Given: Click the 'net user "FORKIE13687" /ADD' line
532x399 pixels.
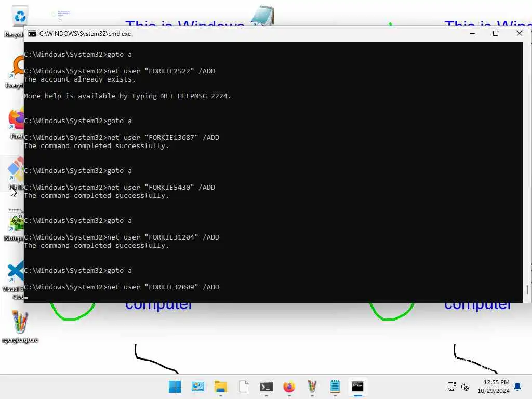Looking at the screenshot, I should click(122, 137).
